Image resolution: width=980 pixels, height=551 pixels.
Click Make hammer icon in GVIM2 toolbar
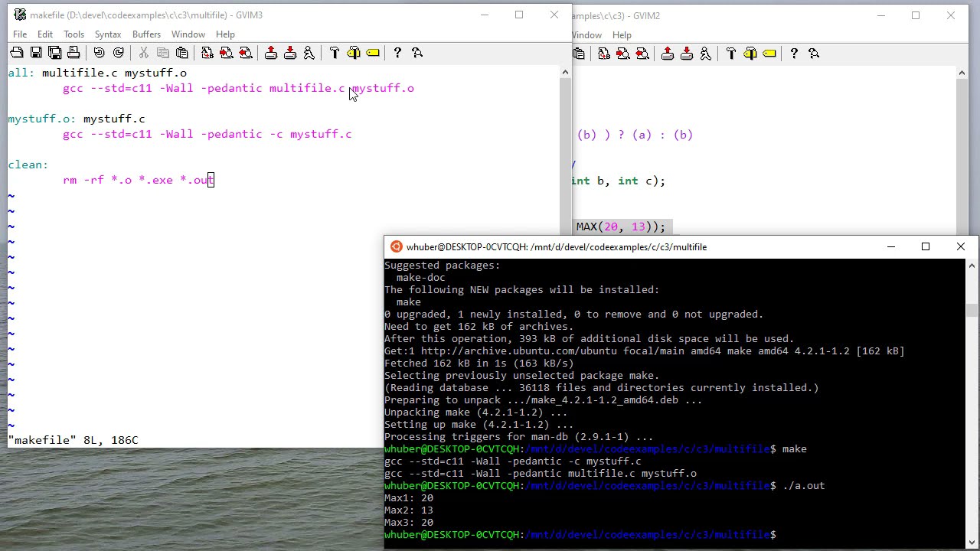coord(731,54)
